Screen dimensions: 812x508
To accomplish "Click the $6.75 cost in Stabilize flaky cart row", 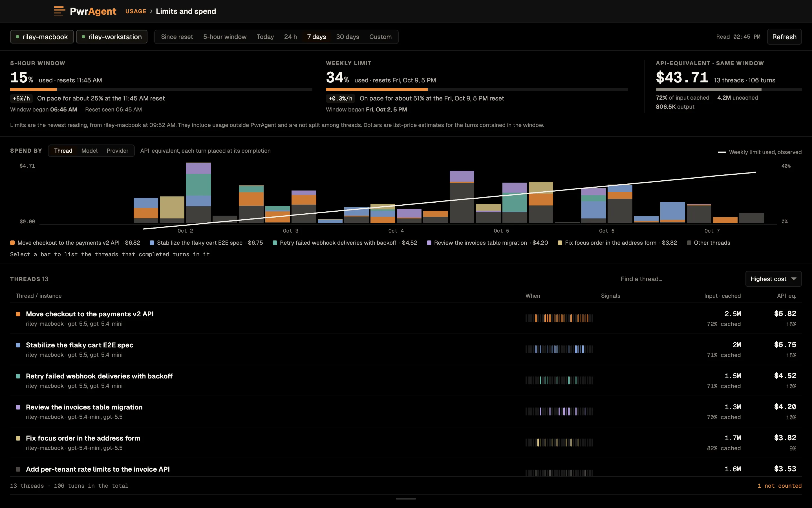I will point(785,345).
